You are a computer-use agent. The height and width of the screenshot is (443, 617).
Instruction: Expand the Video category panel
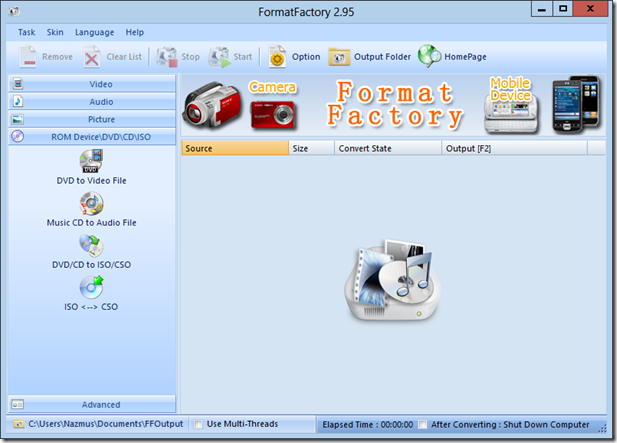point(92,84)
